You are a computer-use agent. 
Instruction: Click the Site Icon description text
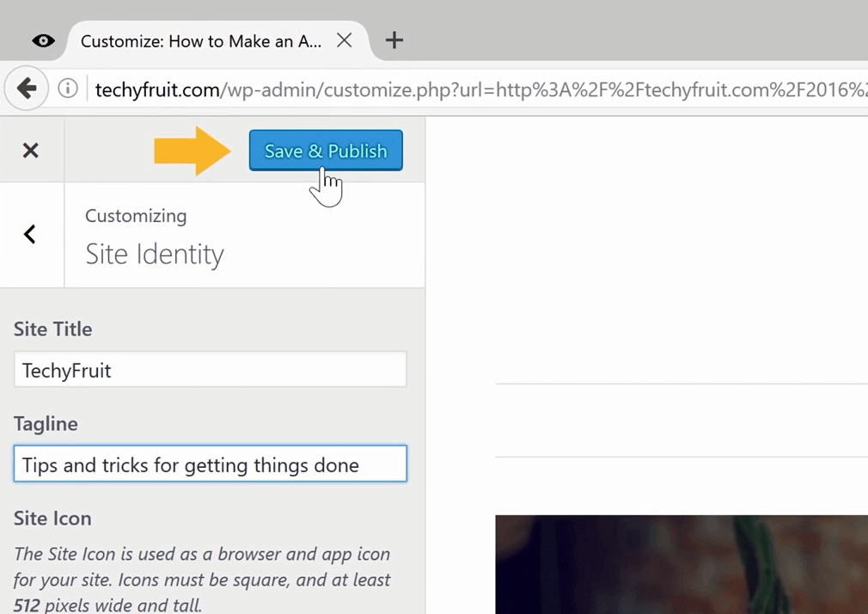(202, 579)
